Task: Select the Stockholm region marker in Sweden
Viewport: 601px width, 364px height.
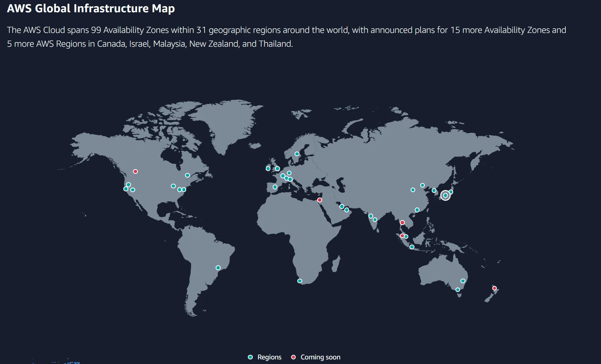Action: click(x=297, y=154)
